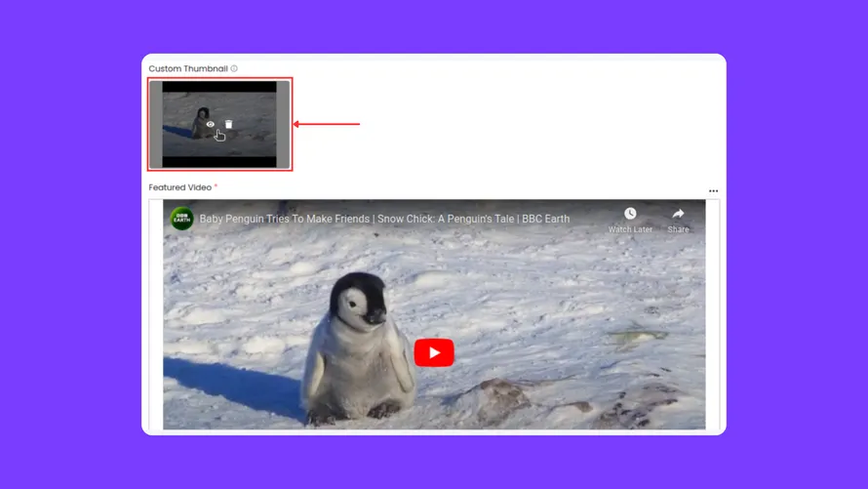This screenshot has height=489, width=868.
Task: Click the Watch Later text label
Action: point(630,229)
